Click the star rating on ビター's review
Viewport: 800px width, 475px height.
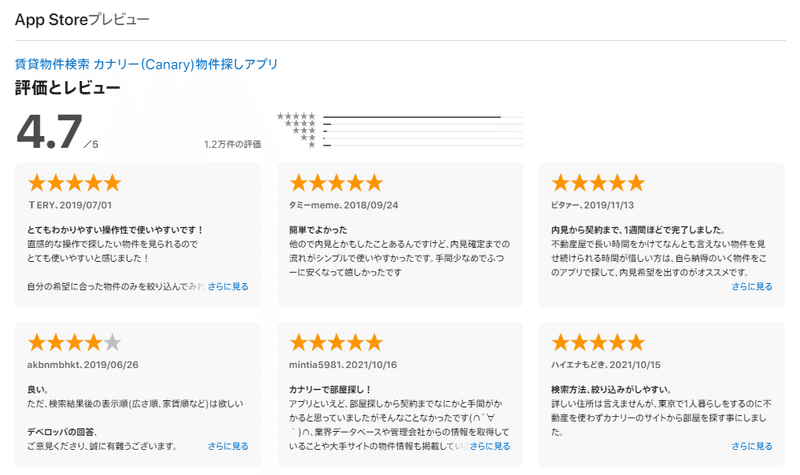pos(598,183)
